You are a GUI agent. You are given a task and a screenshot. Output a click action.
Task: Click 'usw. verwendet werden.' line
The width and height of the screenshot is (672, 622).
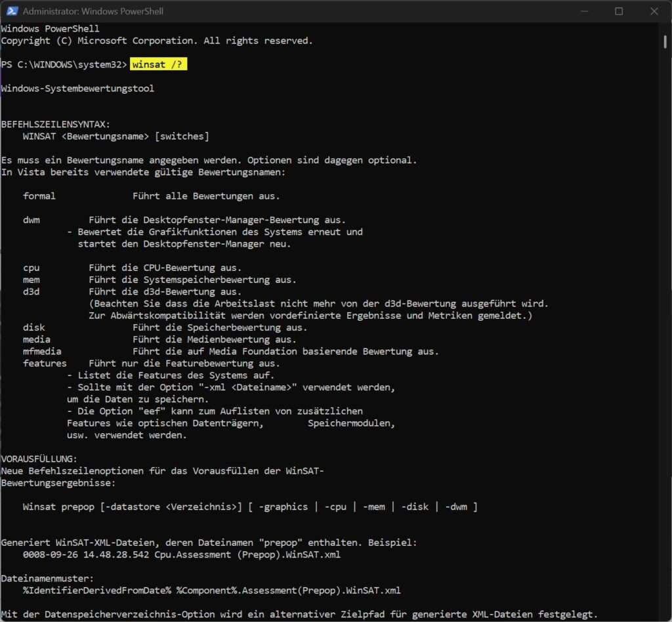pyautogui.click(x=127, y=435)
